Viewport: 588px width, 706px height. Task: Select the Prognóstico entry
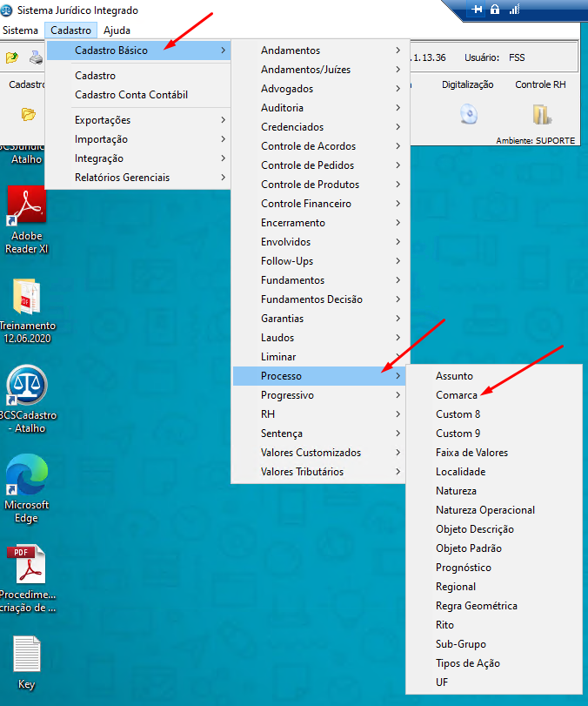tap(494, 568)
